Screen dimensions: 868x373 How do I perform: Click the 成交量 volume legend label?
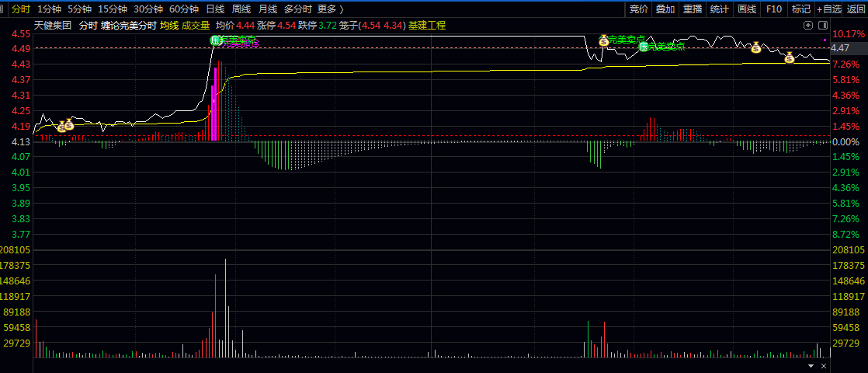[x=196, y=26]
